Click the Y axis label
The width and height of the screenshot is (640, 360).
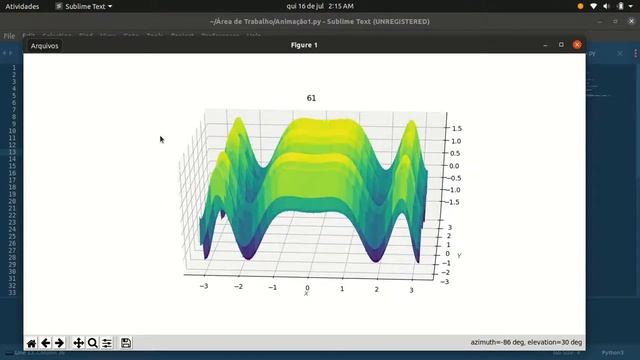coord(459,256)
